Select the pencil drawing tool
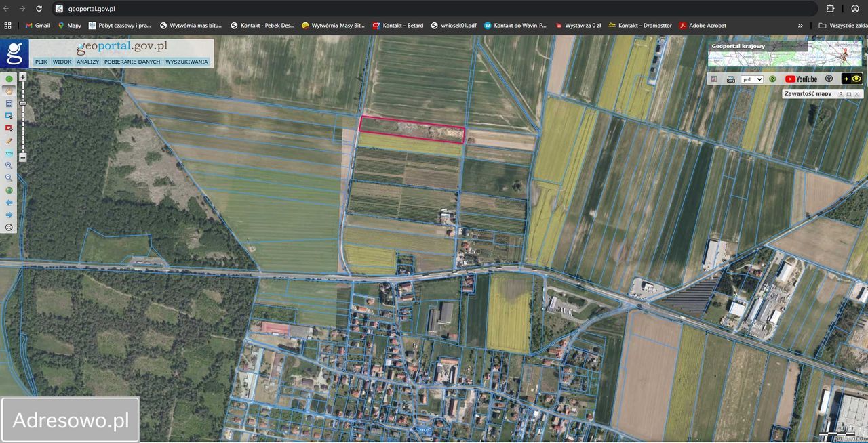 pyautogui.click(x=9, y=141)
